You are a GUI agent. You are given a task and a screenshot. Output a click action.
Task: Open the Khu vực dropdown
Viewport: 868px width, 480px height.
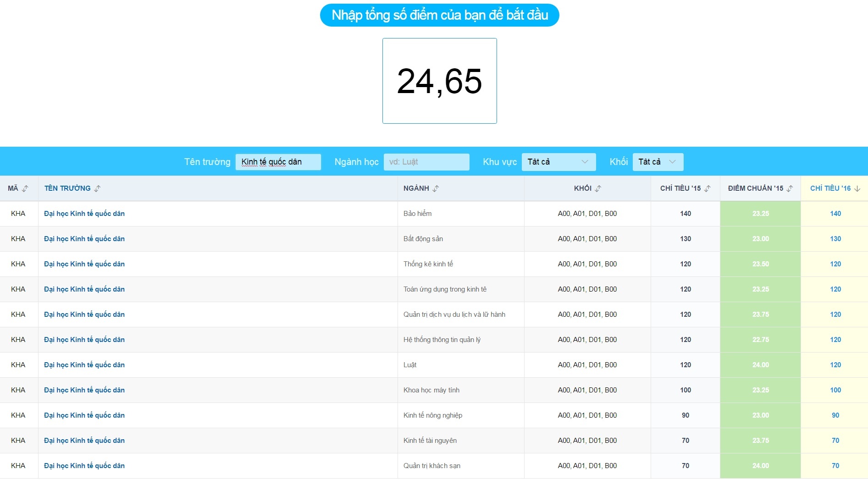click(558, 162)
